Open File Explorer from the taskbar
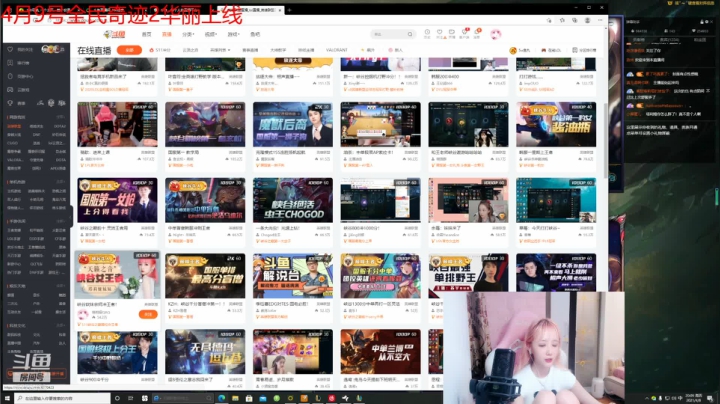The height and width of the screenshot is (404, 720). 235,398
